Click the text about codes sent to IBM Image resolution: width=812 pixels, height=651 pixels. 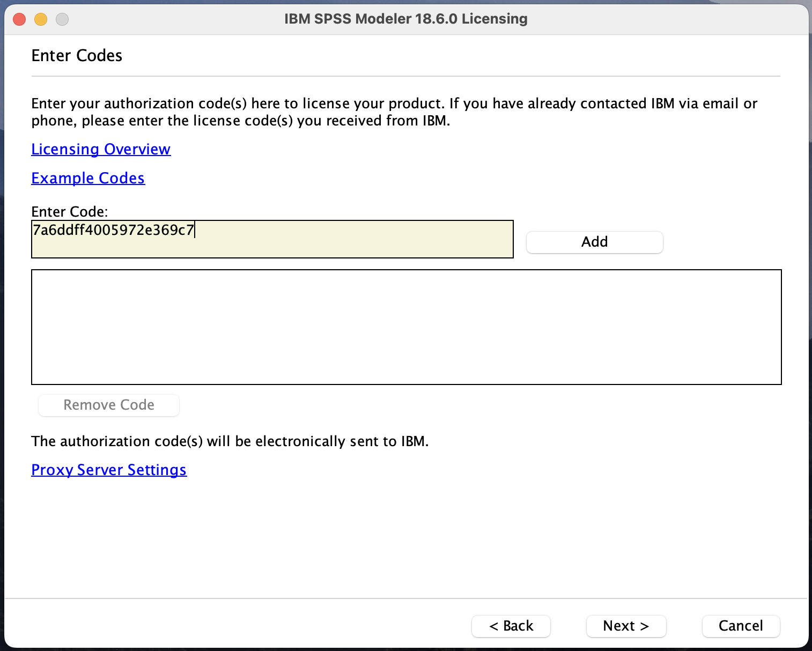click(230, 441)
